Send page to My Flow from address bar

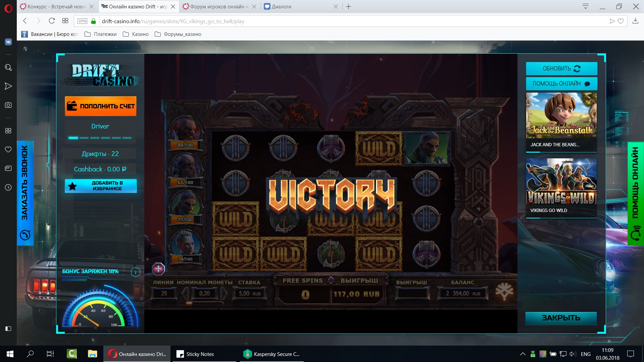(612, 21)
